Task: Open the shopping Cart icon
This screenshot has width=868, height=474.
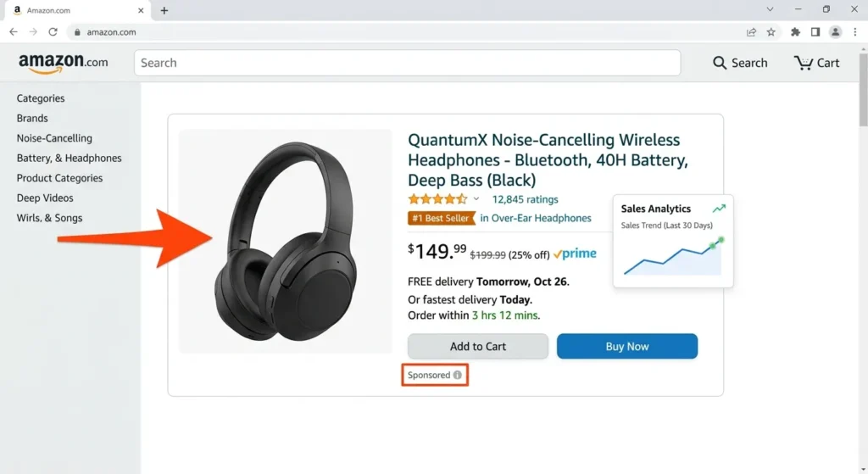Action: [803, 63]
